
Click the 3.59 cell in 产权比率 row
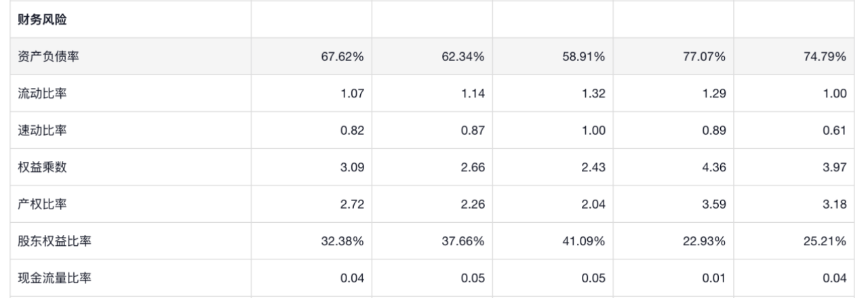click(713, 205)
